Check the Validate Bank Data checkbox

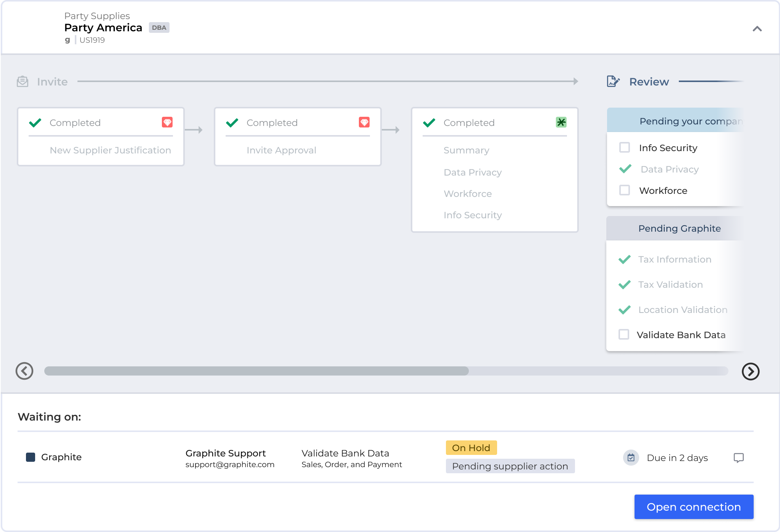pyautogui.click(x=625, y=335)
